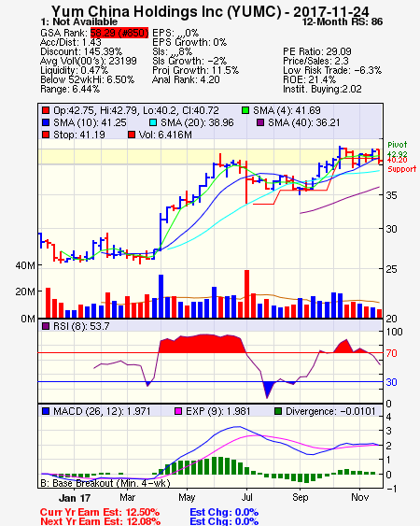Click the green SMA (4) legend swatch
Screen dimensions: 420x526
245,110
